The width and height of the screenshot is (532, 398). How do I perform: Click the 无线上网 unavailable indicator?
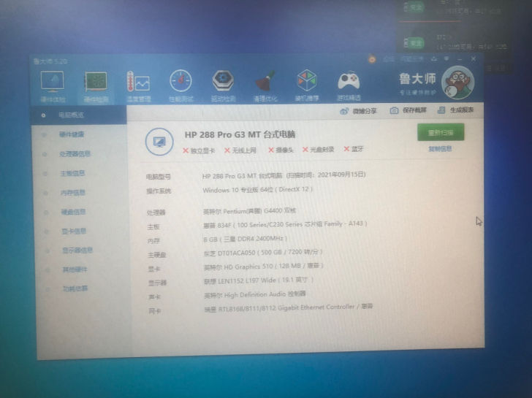(240, 150)
